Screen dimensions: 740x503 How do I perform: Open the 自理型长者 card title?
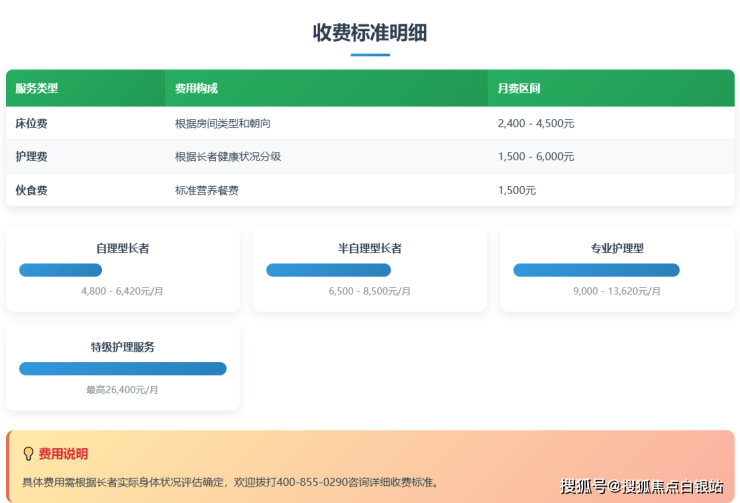(123, 248)
